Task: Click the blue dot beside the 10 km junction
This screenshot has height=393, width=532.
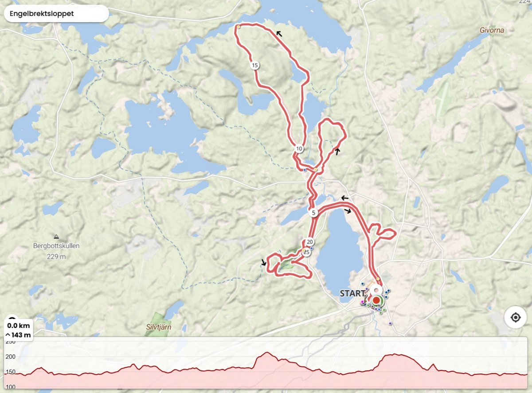Action: click(x=305, y=170)
